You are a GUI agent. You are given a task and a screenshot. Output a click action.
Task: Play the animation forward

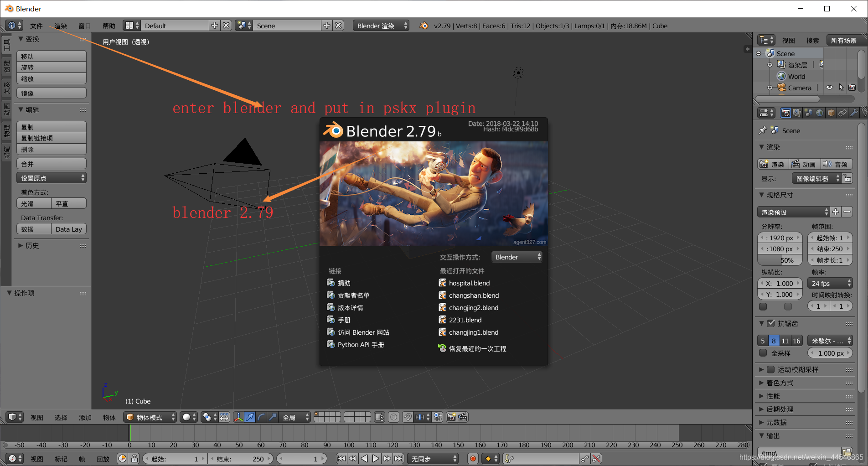pos(376,459)
